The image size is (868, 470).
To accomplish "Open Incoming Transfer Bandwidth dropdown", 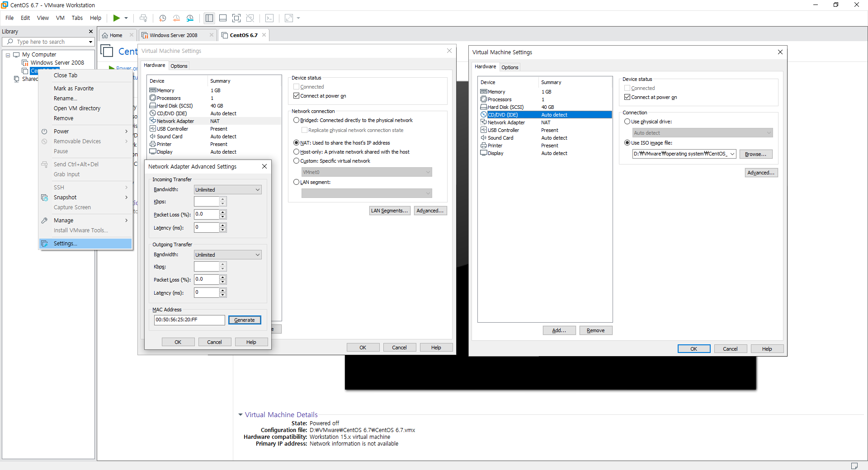I will click(228, 190).
